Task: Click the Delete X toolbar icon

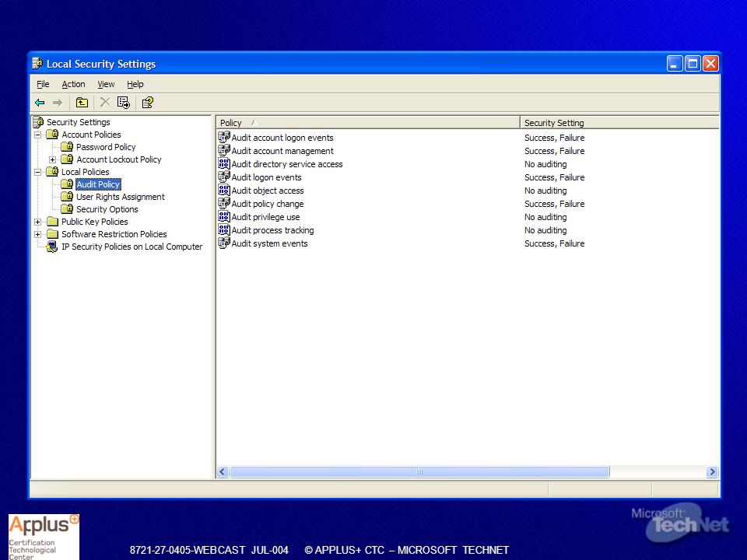Action: coord(105,103)
